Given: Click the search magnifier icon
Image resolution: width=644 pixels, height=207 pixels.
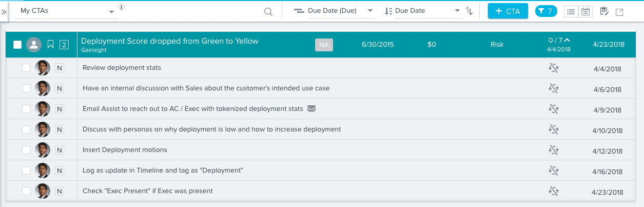Looking at the screenshot, I should click(x=268, y=12).
